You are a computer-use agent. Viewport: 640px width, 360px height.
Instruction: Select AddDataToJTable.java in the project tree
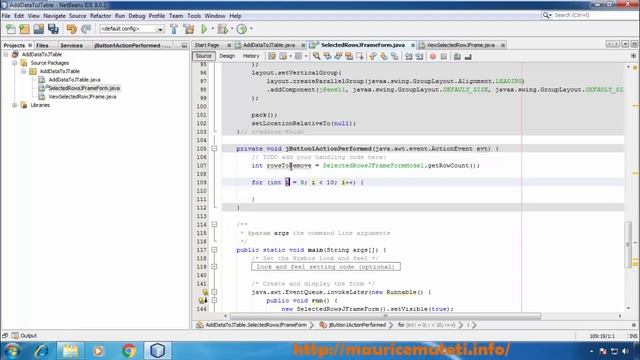pos(74,80)
